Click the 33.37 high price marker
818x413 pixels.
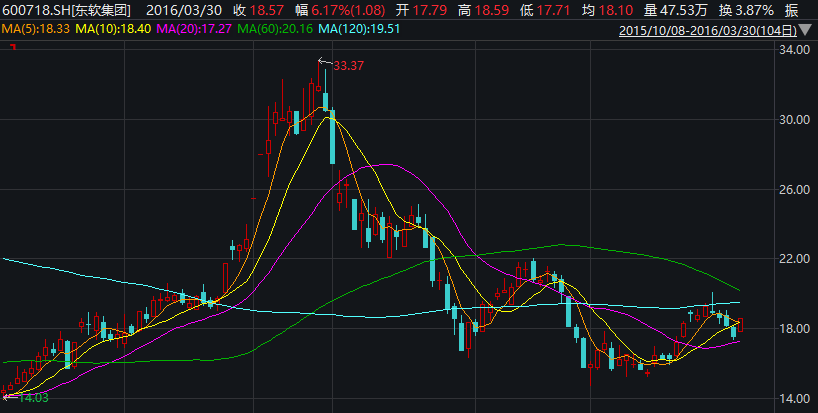pyautogui.click(x=347, y=66)
